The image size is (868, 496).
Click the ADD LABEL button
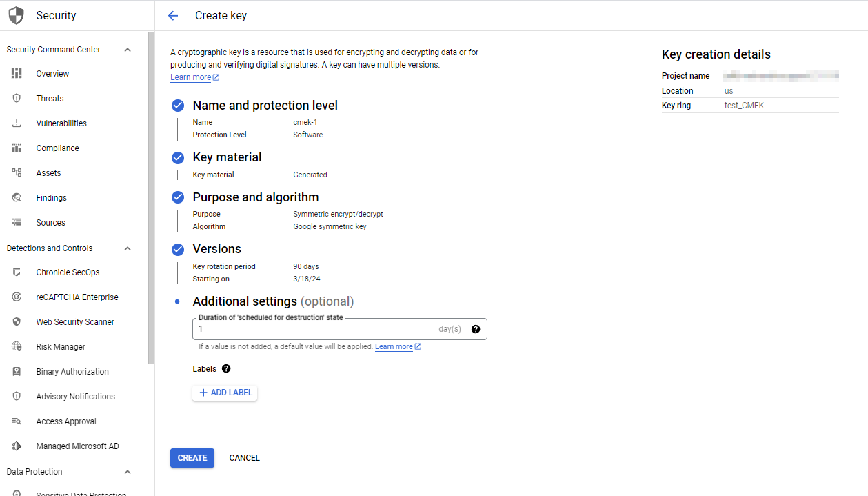[x=225, y=393]
